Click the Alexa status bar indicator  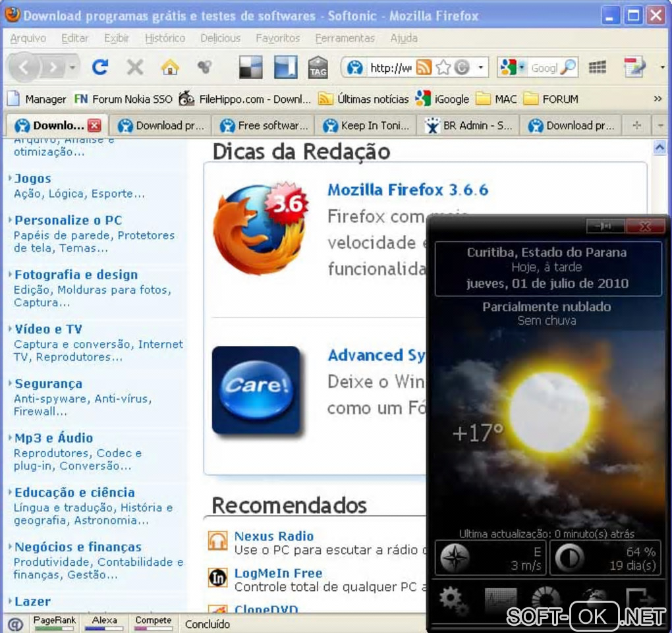104,623
